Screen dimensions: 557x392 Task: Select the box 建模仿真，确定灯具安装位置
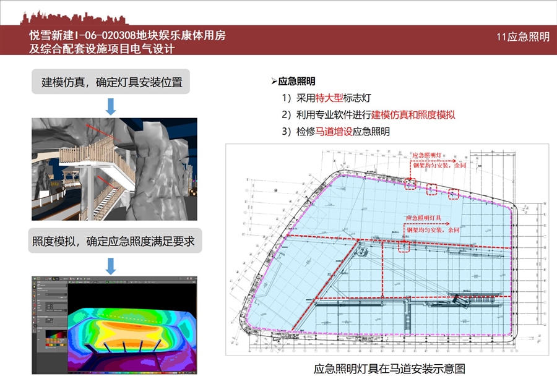tap(111, 82)
